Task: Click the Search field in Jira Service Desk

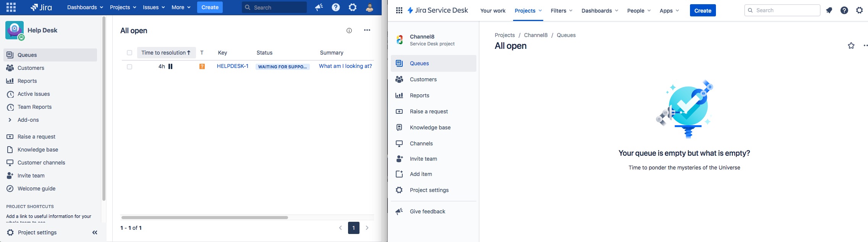Action: (782, 10)
